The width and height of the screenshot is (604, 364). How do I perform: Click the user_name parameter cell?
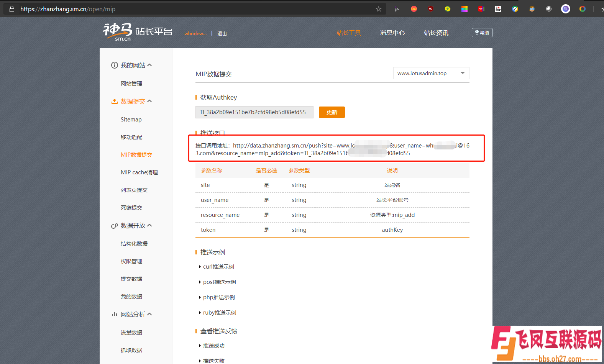(x=215, y=200)
